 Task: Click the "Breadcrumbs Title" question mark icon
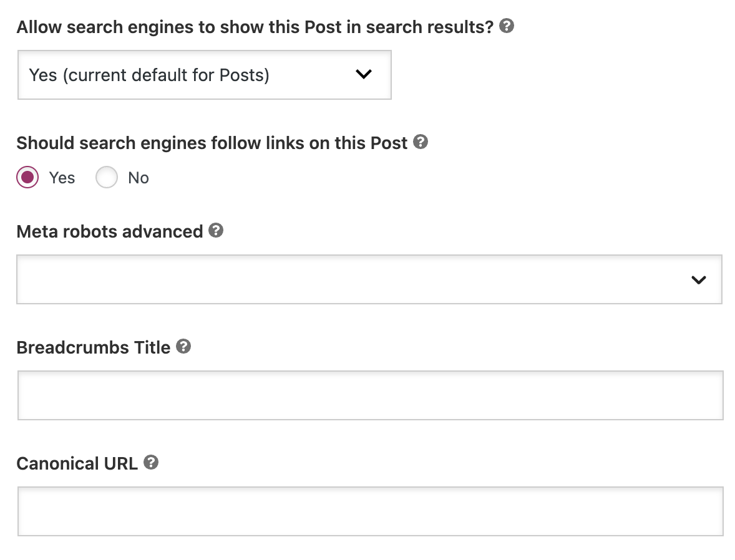183,347
